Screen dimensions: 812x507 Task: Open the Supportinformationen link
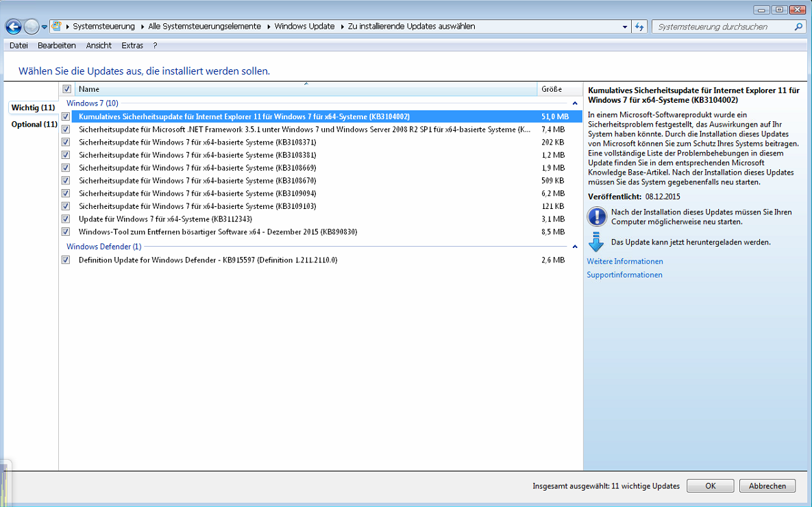pos(624,275)
